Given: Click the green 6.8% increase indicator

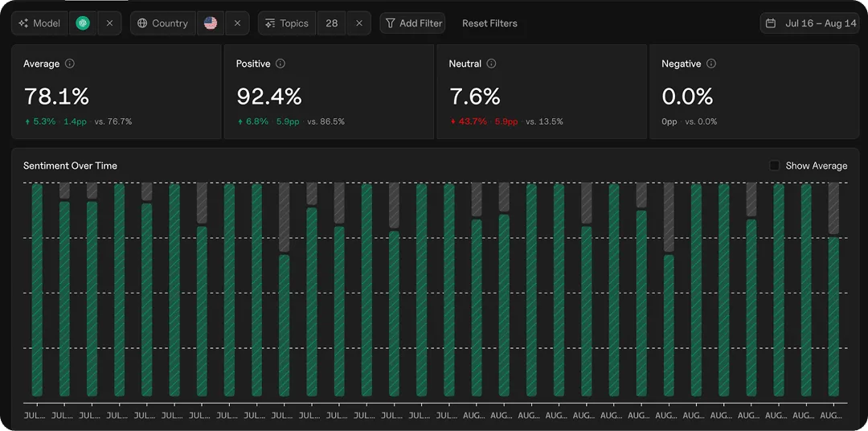Looking at the screenshot, I should (x=252, y=121).
